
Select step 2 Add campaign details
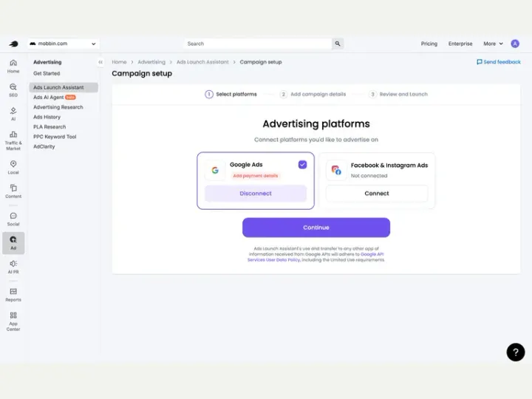(313, 95)
